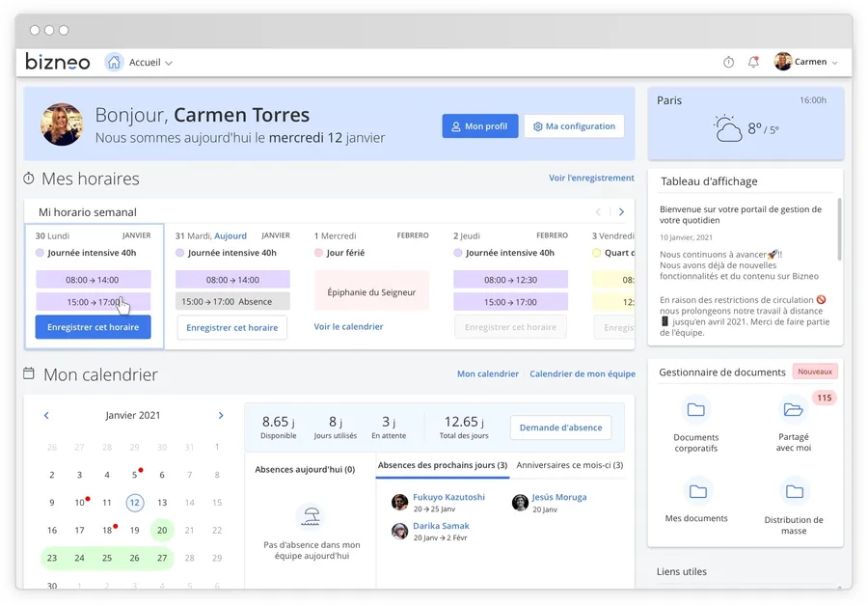
Task: Select the 08:00 → 14:00 purple slot on Lundi
Action: (93, 280)
